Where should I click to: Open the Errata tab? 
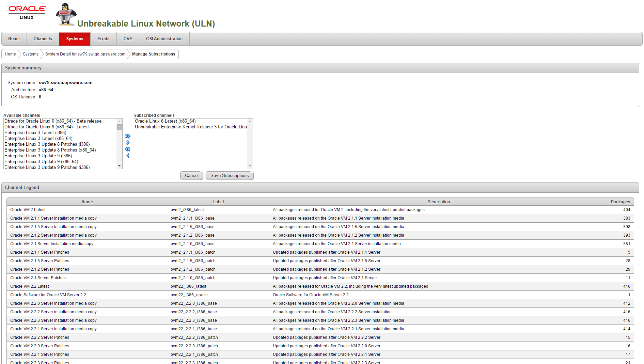(x=104, y=39)
